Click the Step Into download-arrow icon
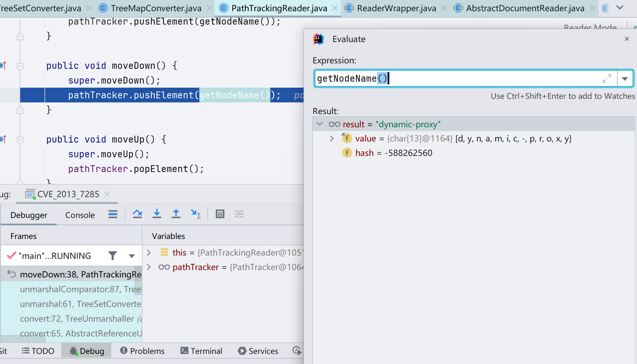 coord(157,214)
